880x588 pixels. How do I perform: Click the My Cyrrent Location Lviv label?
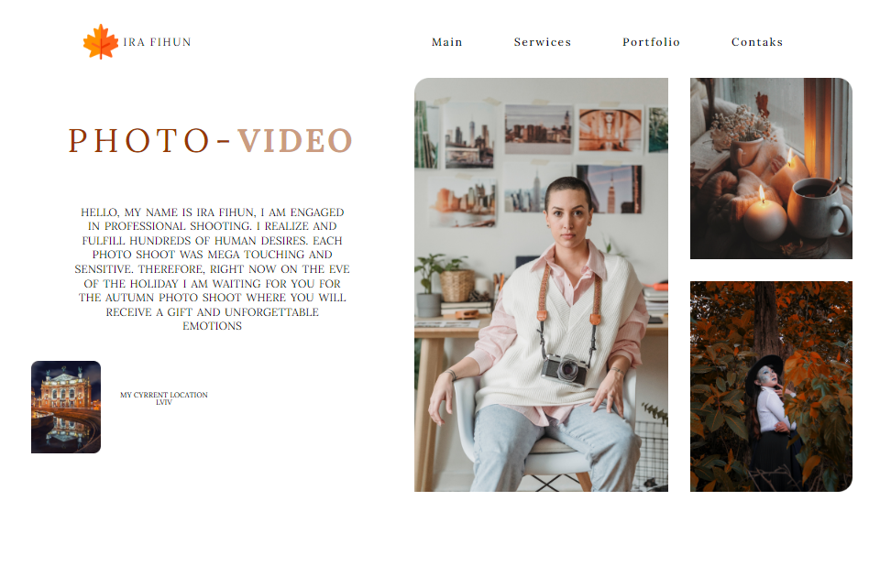pos(164,398)
